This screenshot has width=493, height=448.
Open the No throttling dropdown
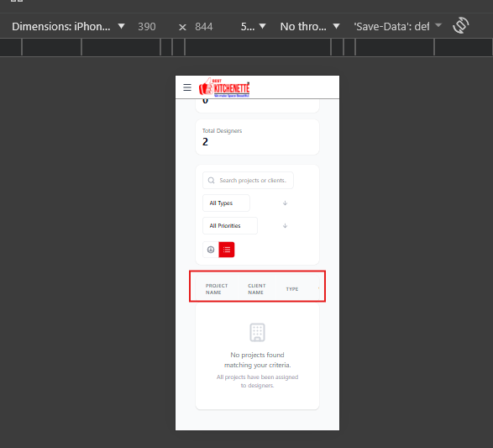click(310, 26)
